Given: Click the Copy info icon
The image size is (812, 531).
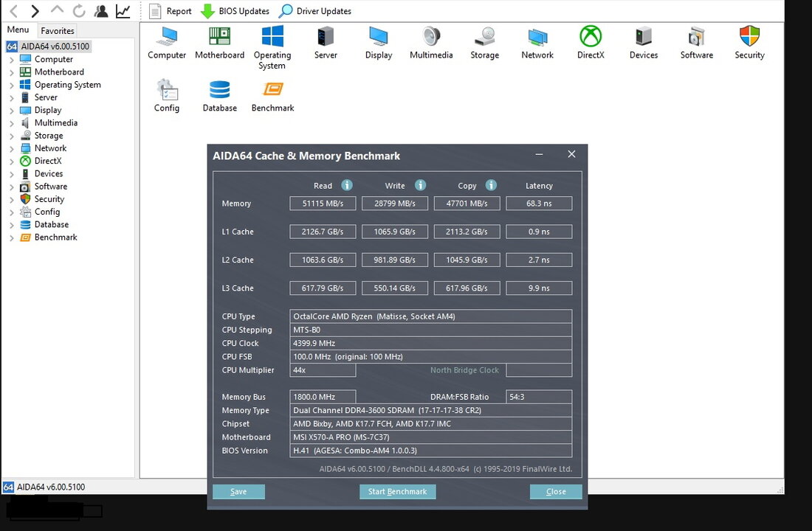Looking at the screenshot, I should coord(492,185).
